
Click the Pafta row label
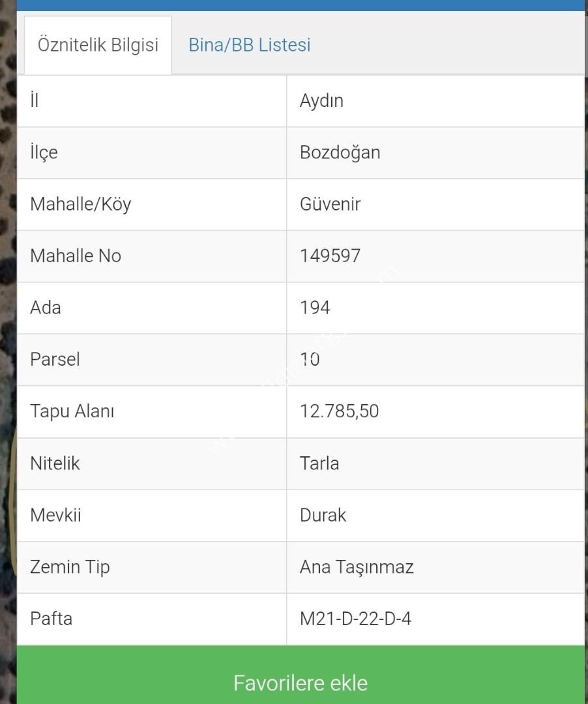pyautogui.click(x=51, y=619)
